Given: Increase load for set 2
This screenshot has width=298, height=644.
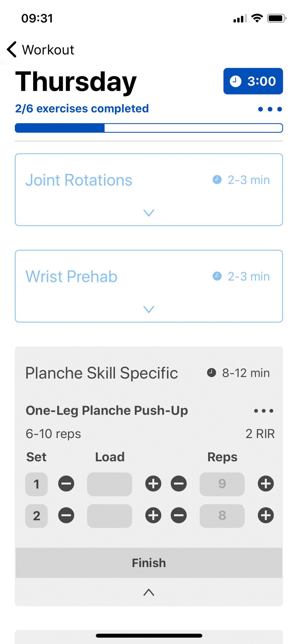Looking at the screenshot, I should (x=153, y=516).
